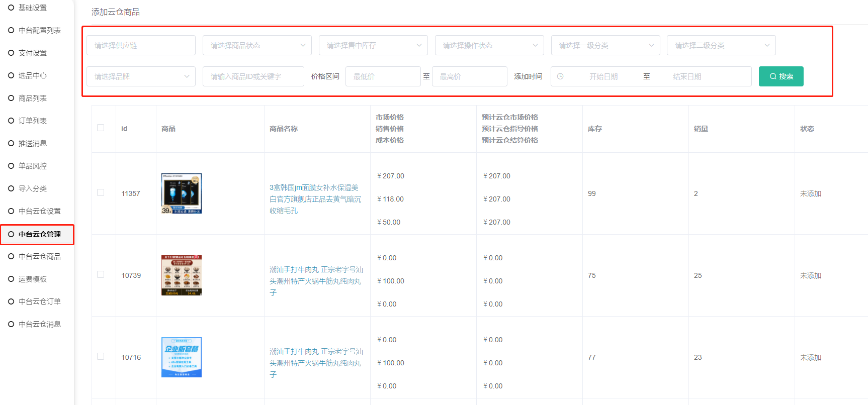This screenshot has height=405, width=868.
Task: Open the 请选择一级分类 dropdown
Action: 605,45
